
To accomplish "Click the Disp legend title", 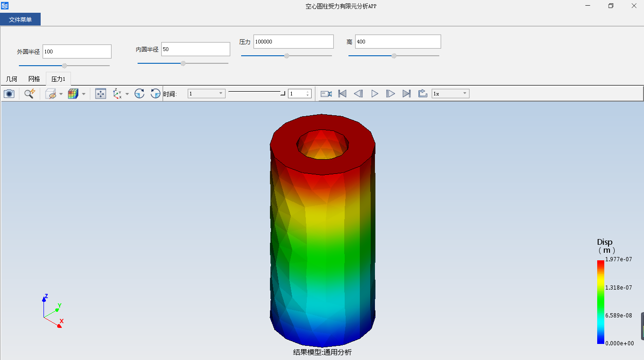I will (605, 242).
